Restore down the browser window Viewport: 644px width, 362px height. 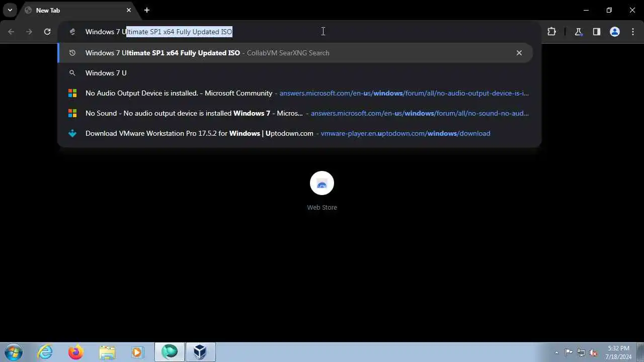(x=609, y=10)
